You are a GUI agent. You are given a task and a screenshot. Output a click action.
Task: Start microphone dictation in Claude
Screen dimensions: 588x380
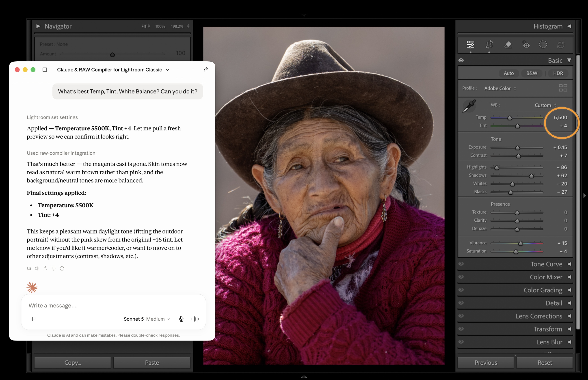point(181,319)
